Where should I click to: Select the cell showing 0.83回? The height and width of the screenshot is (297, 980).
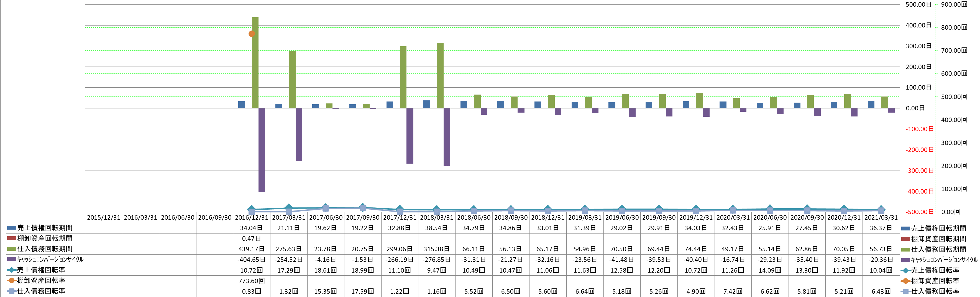(x=252, y=291)
